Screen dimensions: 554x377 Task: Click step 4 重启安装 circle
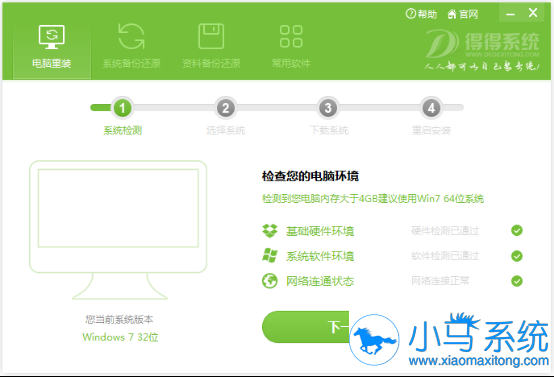pos(431,108)
